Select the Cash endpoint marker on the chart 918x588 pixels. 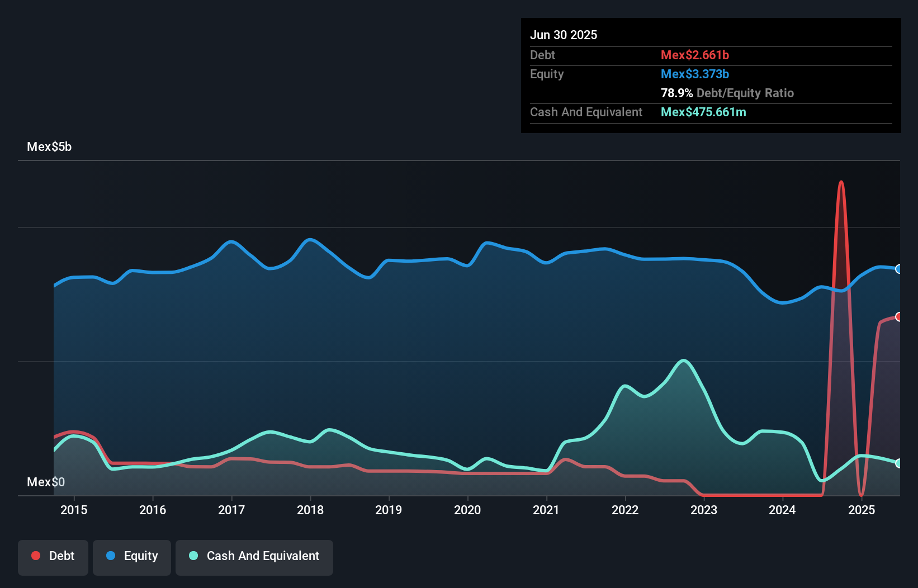coord(900,463)
